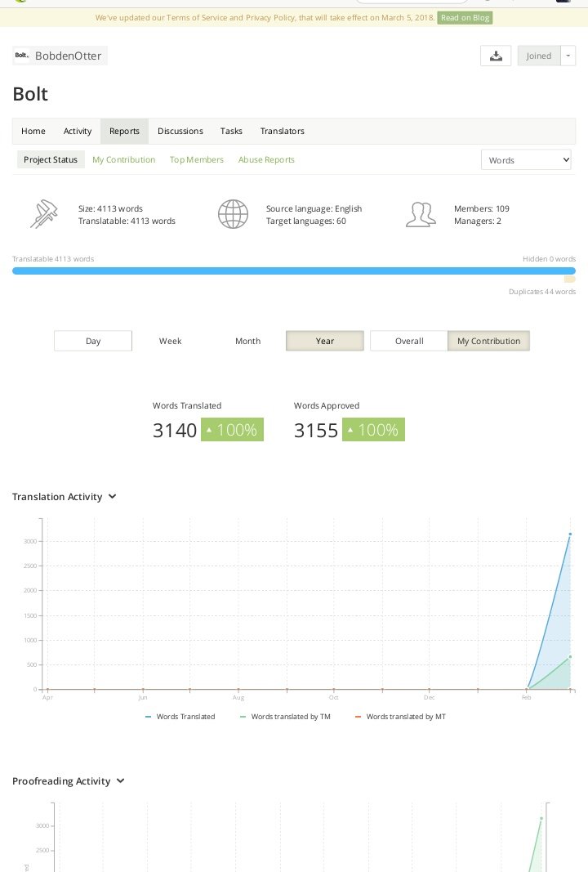Toggle the Words translated by TM legend
This screenshot has height=872, width=588.
click(285, 717)
